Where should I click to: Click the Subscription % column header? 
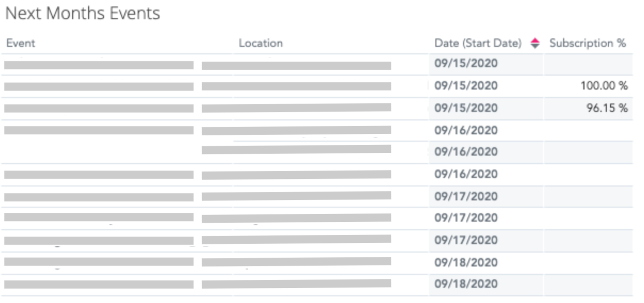click(x=588, y=43)
